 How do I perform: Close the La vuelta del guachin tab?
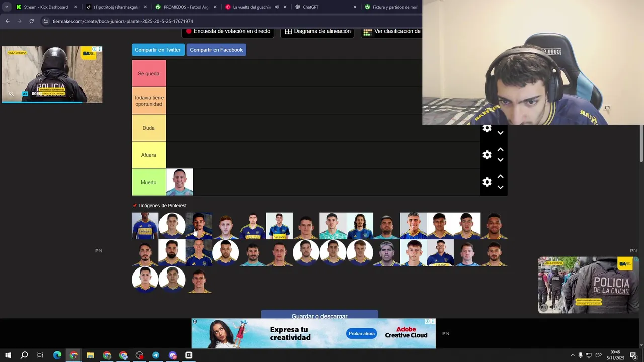[285, 7]
